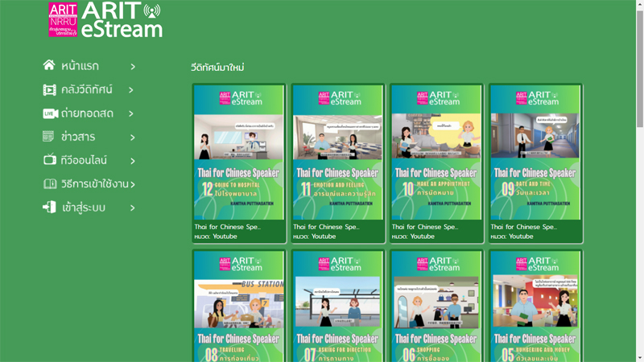Click Youtube category link under lesson 10
This screenshot has width=644, height=362.
pyautogui.click(x=423, y=237)
